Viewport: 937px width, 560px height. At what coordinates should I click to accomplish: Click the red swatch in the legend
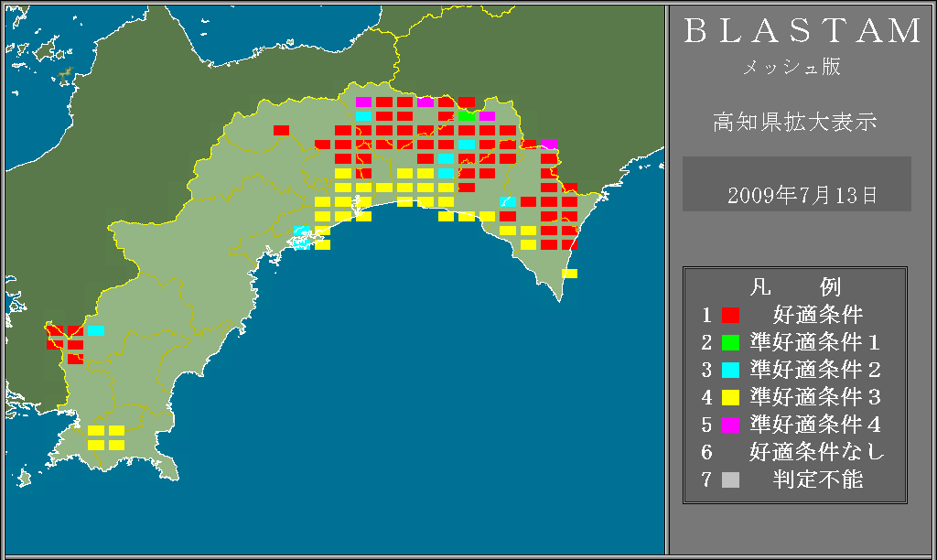730,315
